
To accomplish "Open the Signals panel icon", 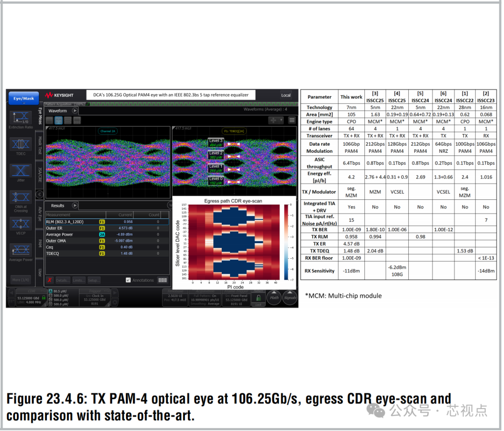I will click(290, 298).
